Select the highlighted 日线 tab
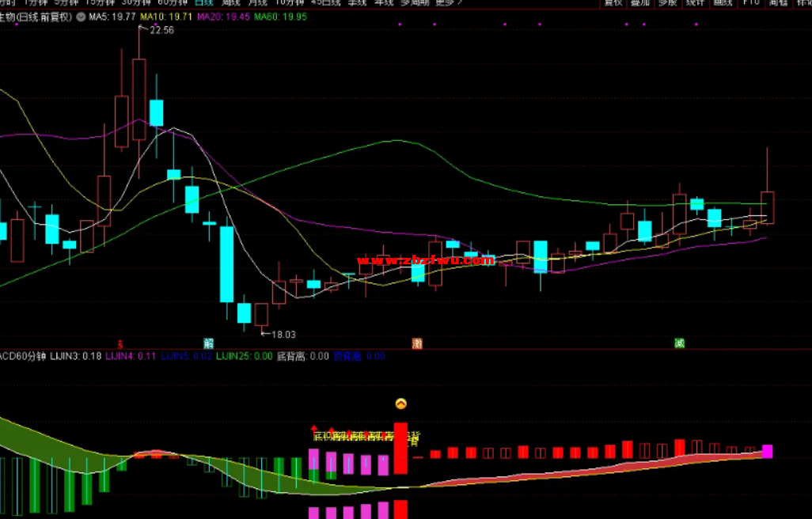 204,2
